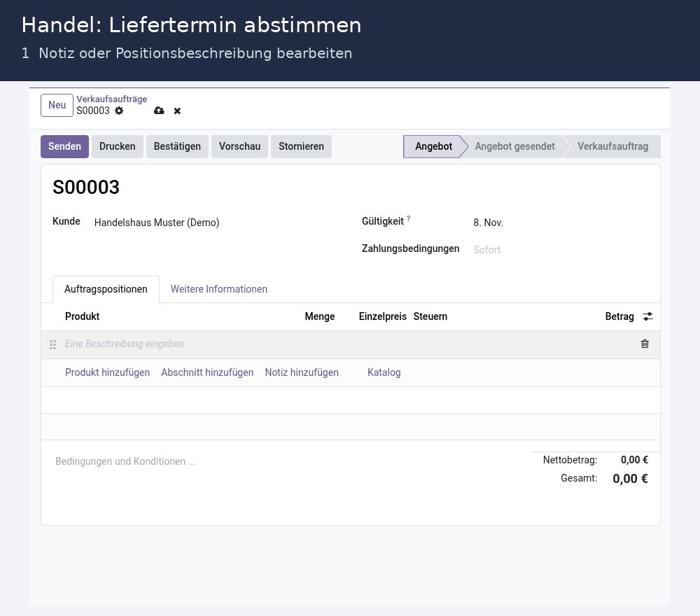Switch to the Auftragspositionen tab
Screen dimensions: 700x616
[x=106, y=289]
